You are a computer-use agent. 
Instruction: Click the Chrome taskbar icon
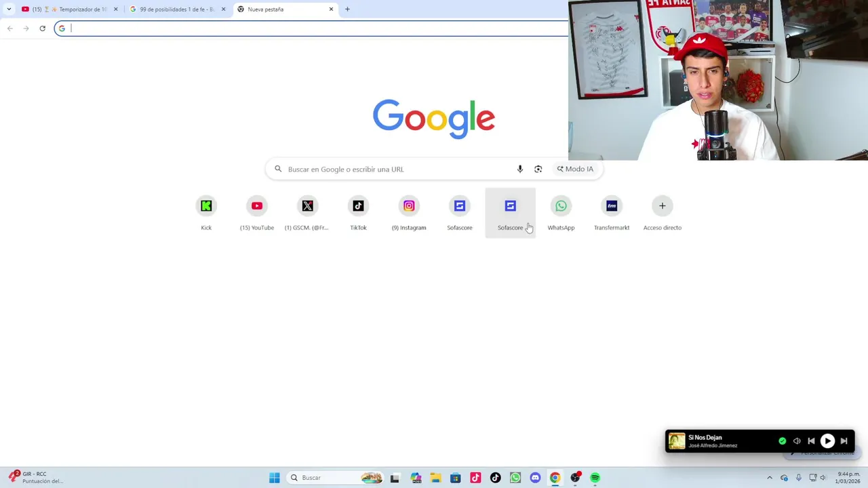click(x=555, y=478)
